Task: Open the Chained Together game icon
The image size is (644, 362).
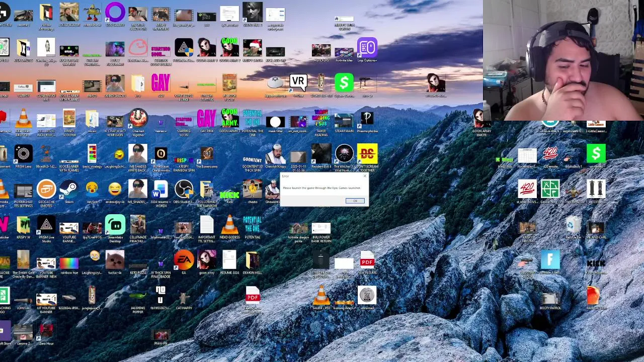Action: coord(138,123)
